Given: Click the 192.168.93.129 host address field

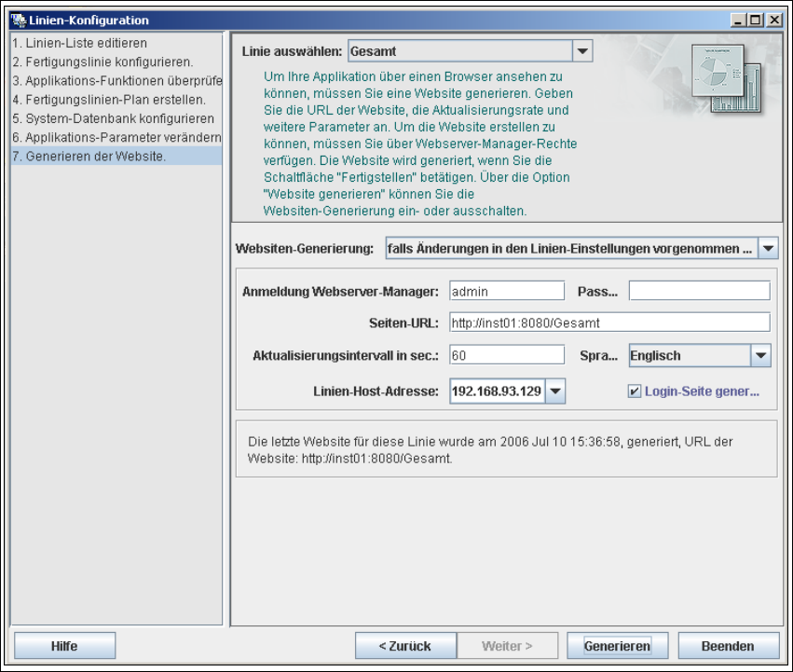Looking at the screenshot, I should [x=498, y=391].
